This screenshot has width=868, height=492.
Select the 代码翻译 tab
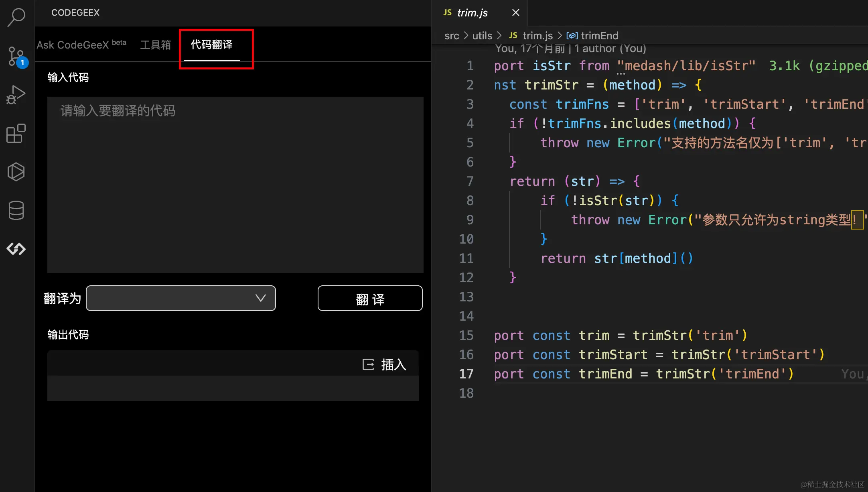[x=211, y=45]
